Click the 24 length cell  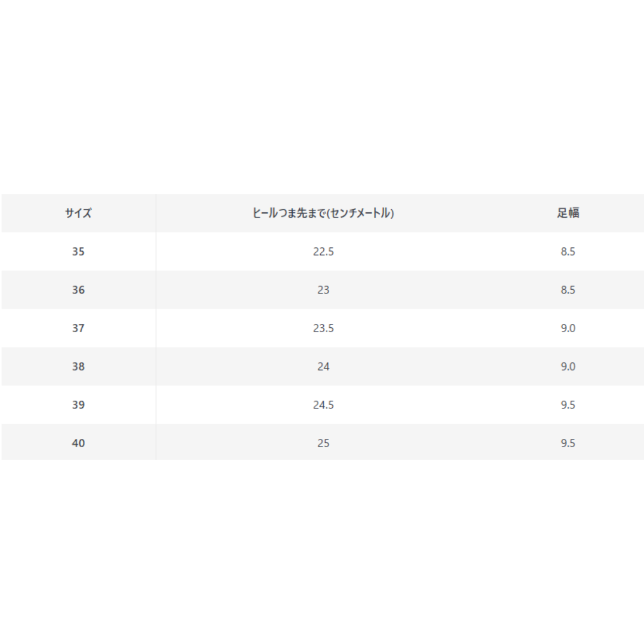(323, 366)
